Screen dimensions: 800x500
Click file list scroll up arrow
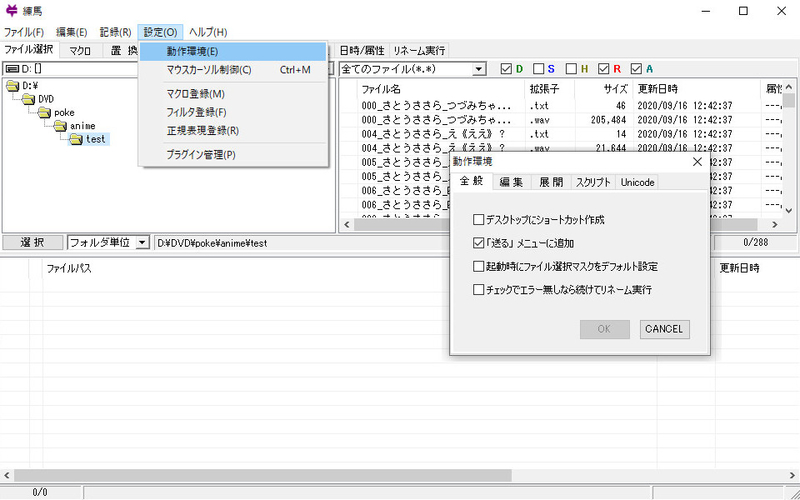click(x=789, y=87)
